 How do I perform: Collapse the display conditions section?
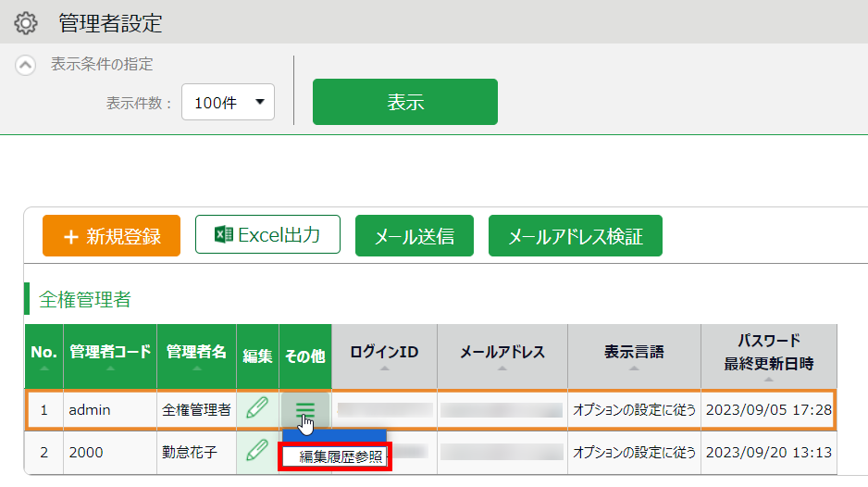(x=26, y=66)
